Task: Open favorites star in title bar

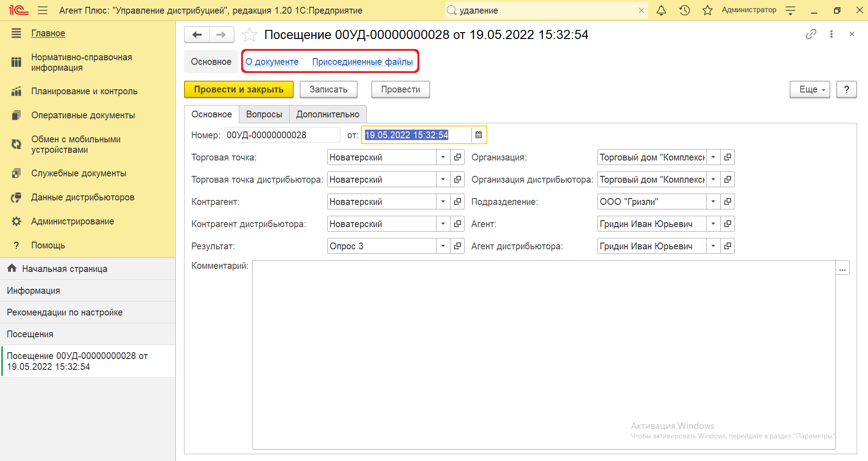Action: (x=708, y=10)
